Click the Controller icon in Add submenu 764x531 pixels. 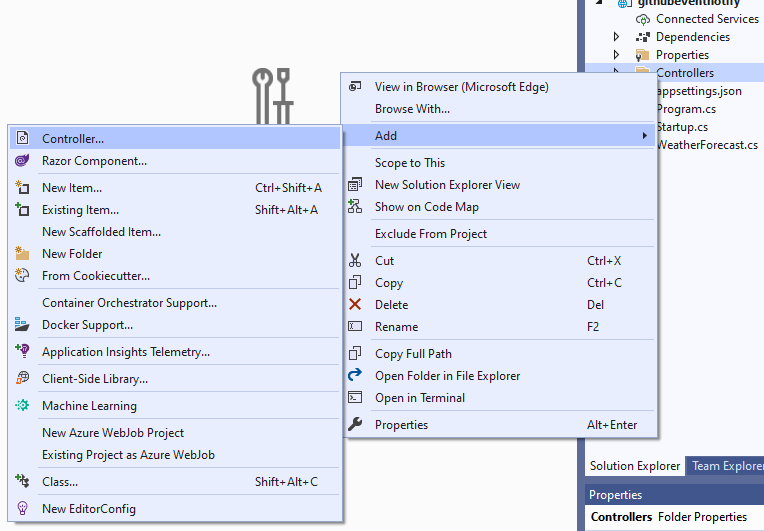pyautogui.click(x=22, y=138)
